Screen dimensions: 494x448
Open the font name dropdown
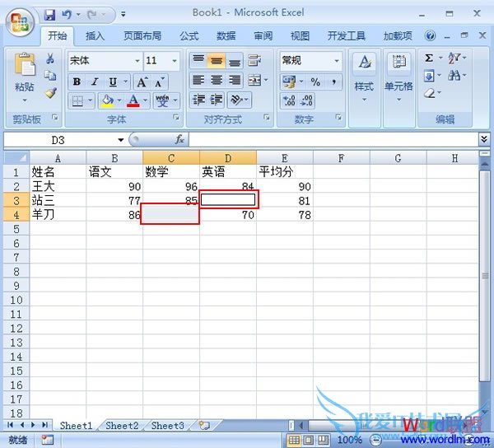pos(137,60)
